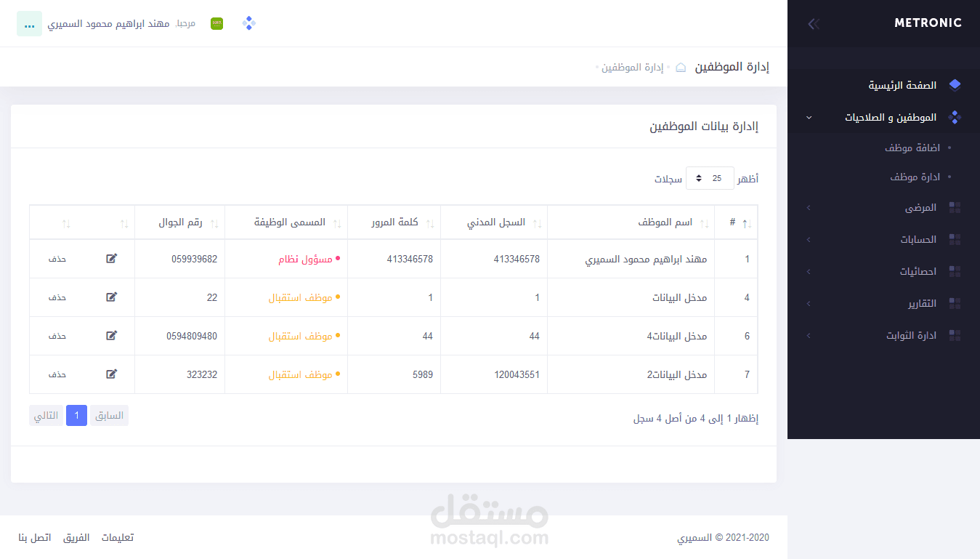Sort by رقم الجوال column header
980x559 pixels.
pos(180,222)
